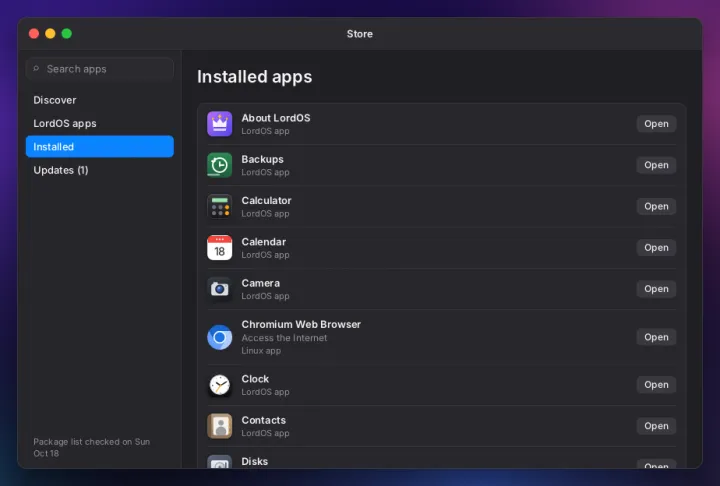
Task: Select the Installed sidebar item
Action: 100,147
